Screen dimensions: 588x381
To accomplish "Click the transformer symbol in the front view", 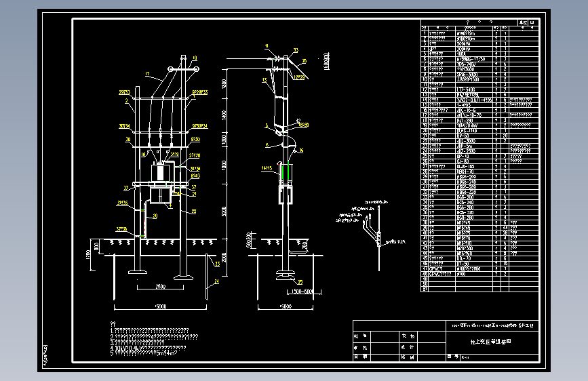I will 160,172.
